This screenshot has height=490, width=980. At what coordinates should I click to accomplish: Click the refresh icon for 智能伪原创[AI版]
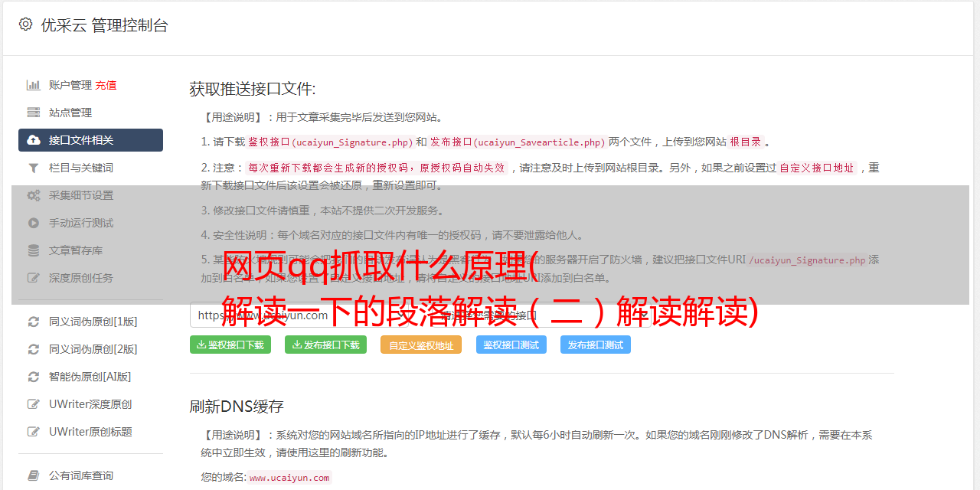click(x=34, y=377)
